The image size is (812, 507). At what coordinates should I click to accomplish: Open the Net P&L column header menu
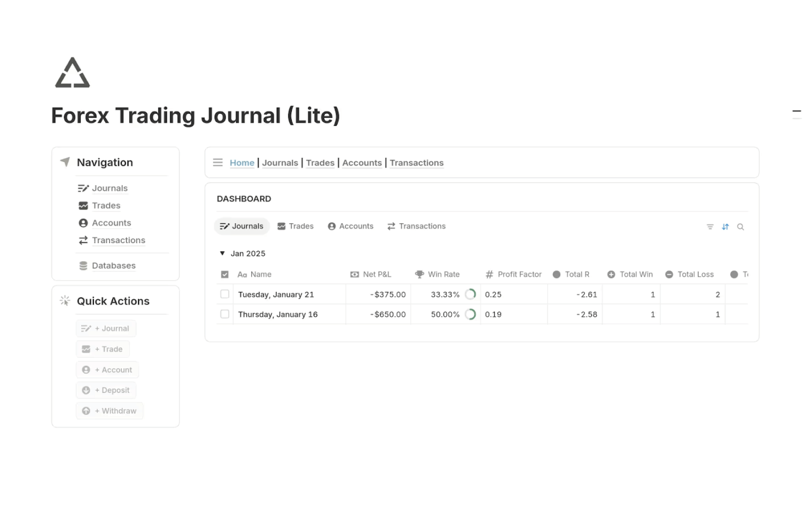pyautogui.click(x=377, y=275)
